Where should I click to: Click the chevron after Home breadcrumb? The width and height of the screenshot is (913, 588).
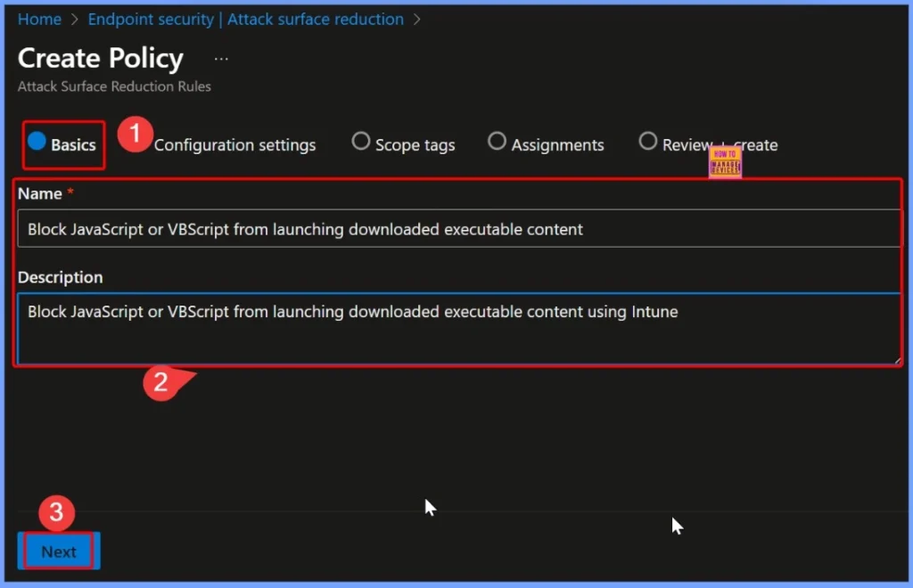coord(75,19)
